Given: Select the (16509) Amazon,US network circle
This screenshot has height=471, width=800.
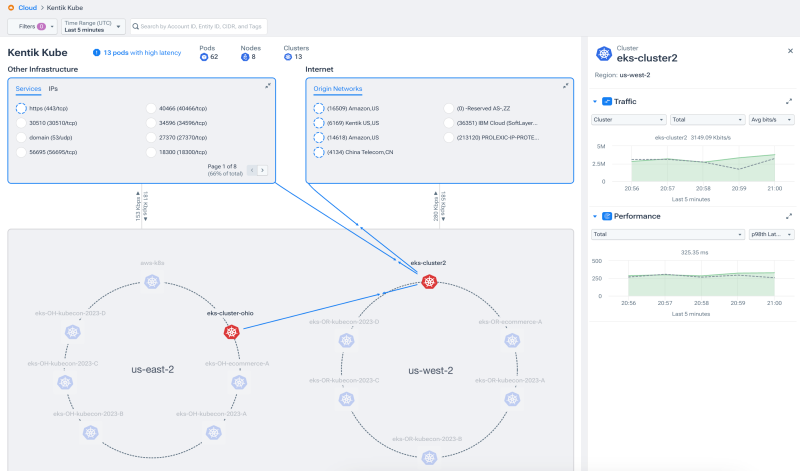Looking at the screenshot, I should 319,108.
